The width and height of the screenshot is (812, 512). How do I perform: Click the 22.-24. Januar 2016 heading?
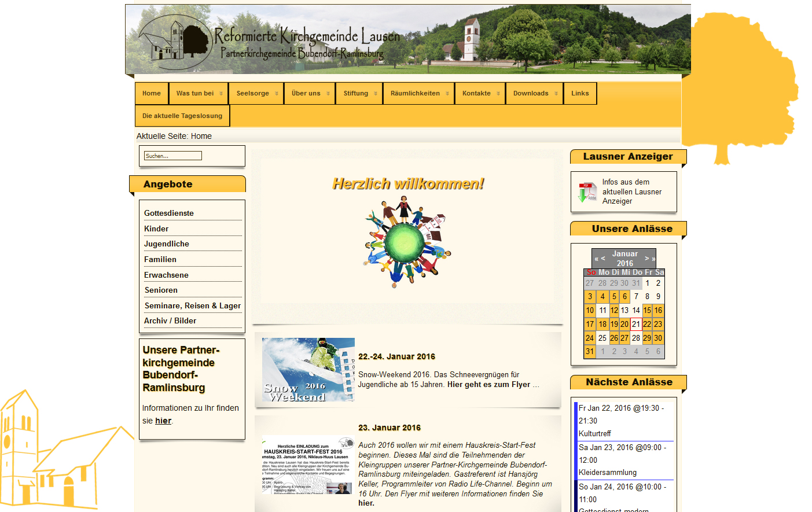(x=396, y=356)
